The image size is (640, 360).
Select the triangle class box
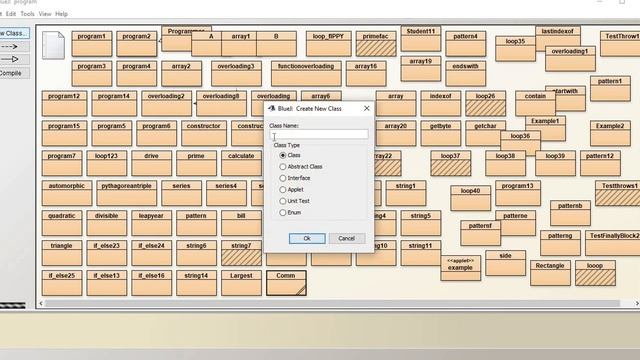tap(62, 253)
